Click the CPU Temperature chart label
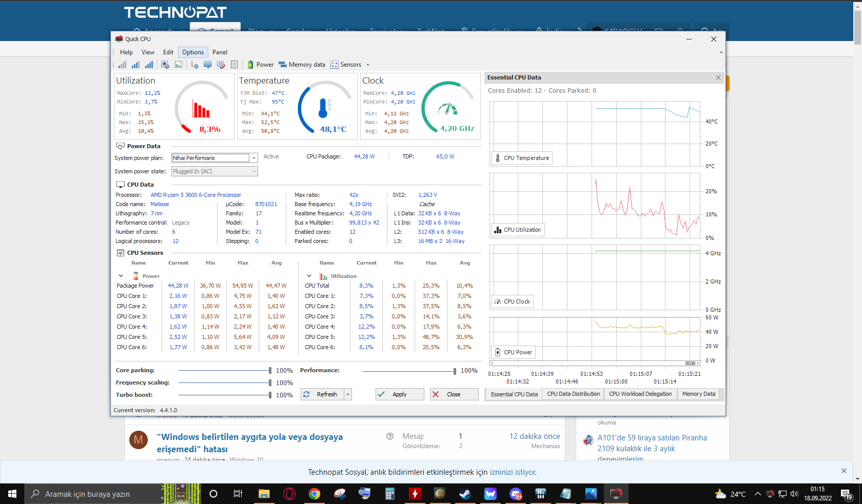862x504 pixels. [522, 158]
